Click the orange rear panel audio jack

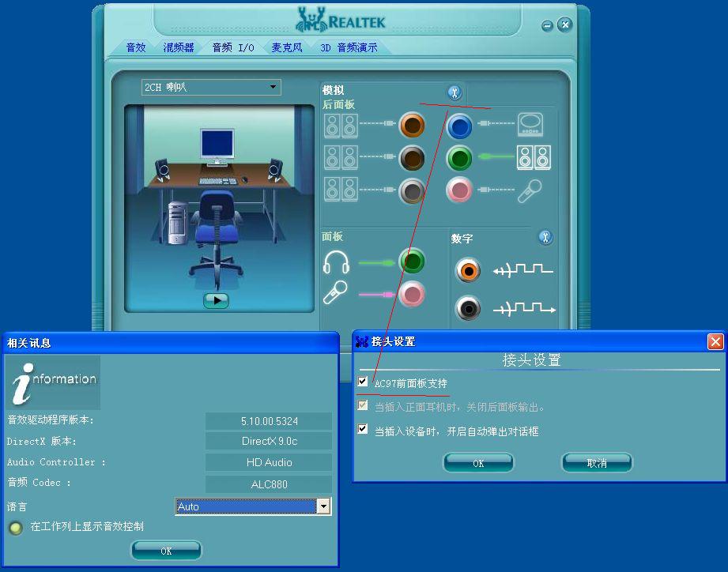(x=412, y=125)
